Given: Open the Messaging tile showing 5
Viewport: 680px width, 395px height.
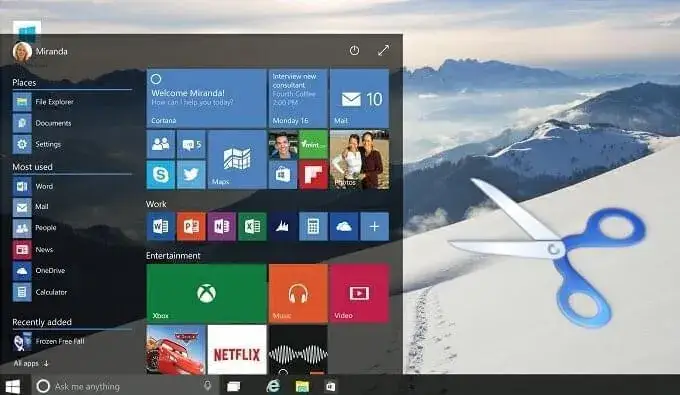Looking at the screenshot, I should coord(191,144).
